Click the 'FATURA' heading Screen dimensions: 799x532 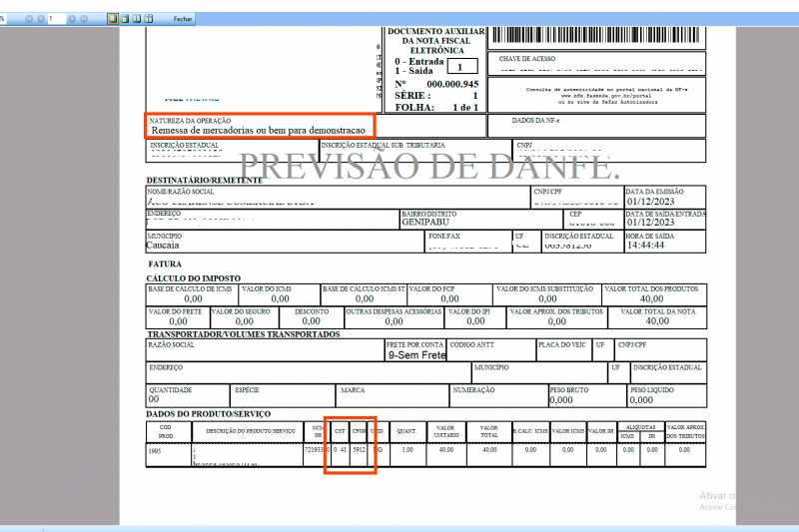165,265
